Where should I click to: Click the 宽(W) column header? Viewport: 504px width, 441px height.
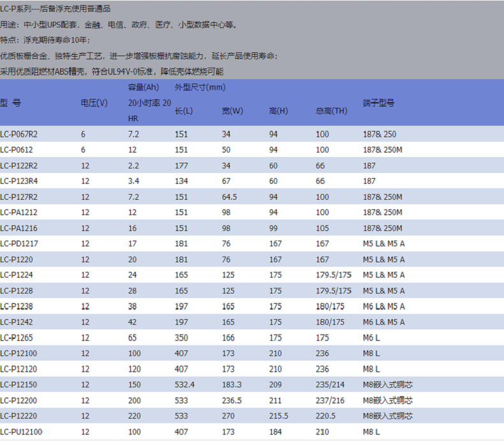tap(232, 111)
